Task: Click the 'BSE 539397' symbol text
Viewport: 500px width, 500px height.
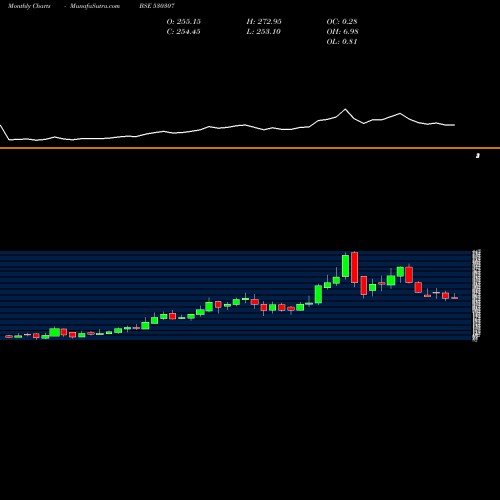Action: [157, 6]
